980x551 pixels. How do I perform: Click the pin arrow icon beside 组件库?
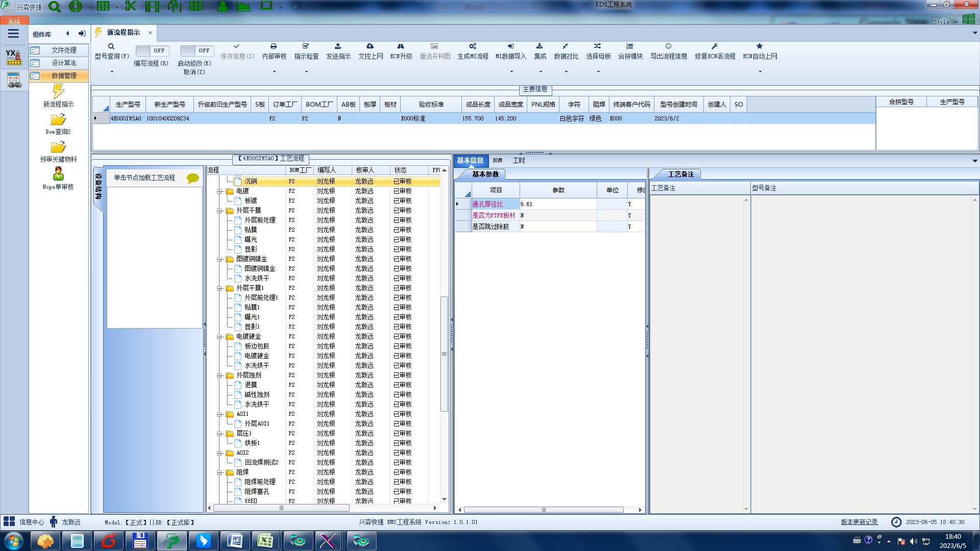pos(82,34)
